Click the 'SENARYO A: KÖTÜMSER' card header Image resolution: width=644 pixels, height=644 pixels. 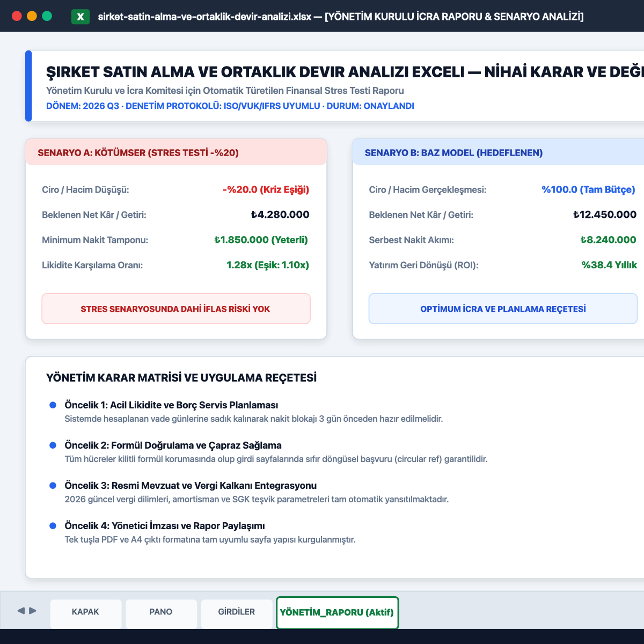pos(176,152)
